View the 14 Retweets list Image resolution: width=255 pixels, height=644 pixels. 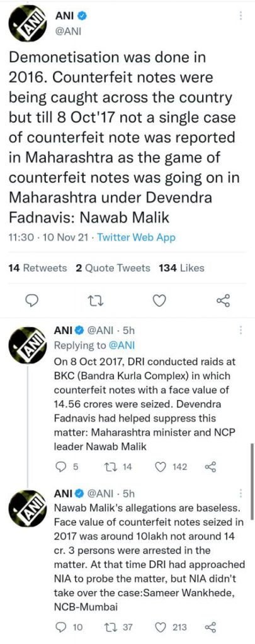pos(37,268)
